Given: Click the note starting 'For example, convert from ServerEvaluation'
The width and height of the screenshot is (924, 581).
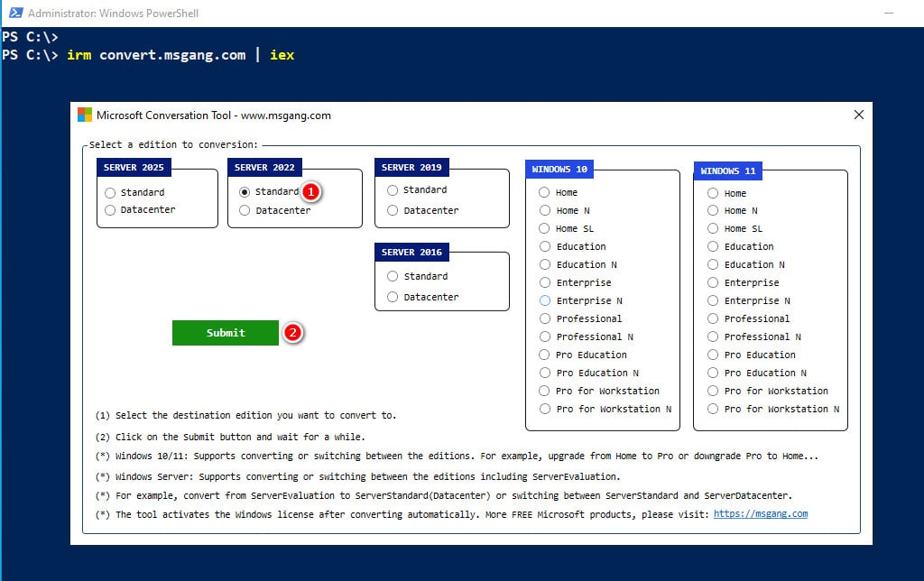Looking at the screenshot, I should click(444, 495).
